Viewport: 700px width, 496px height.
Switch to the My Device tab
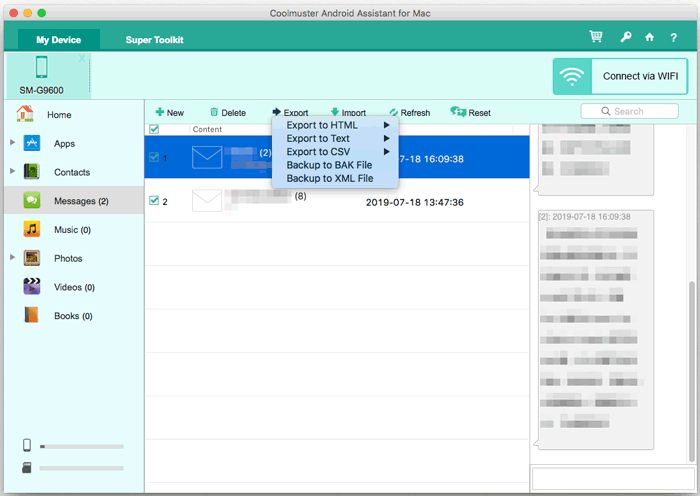pyautogui.click(x=58, y=40)
